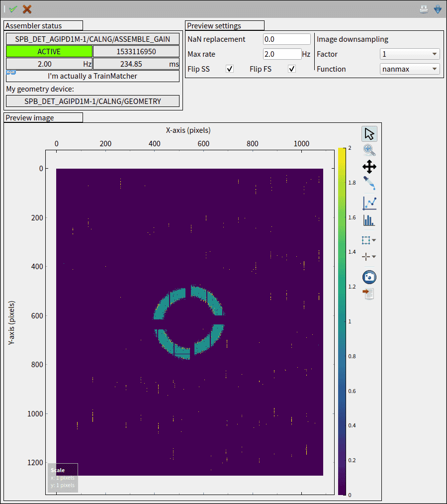Click the Image downsampling label
Screen dimensions: 447x504
[353, 39]
